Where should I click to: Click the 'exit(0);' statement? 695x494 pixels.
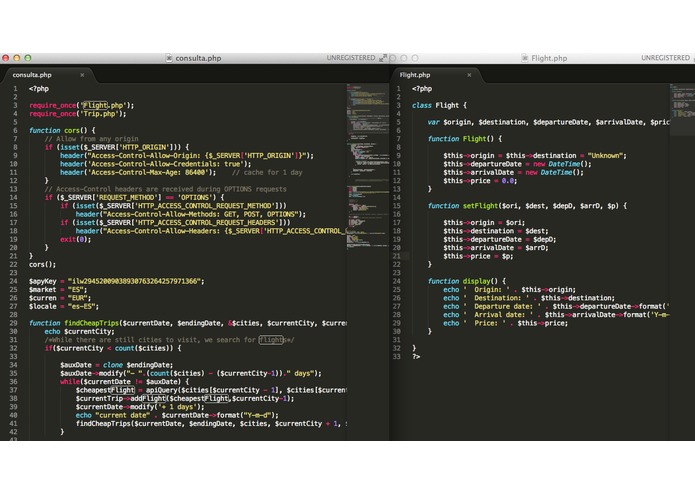75,239
